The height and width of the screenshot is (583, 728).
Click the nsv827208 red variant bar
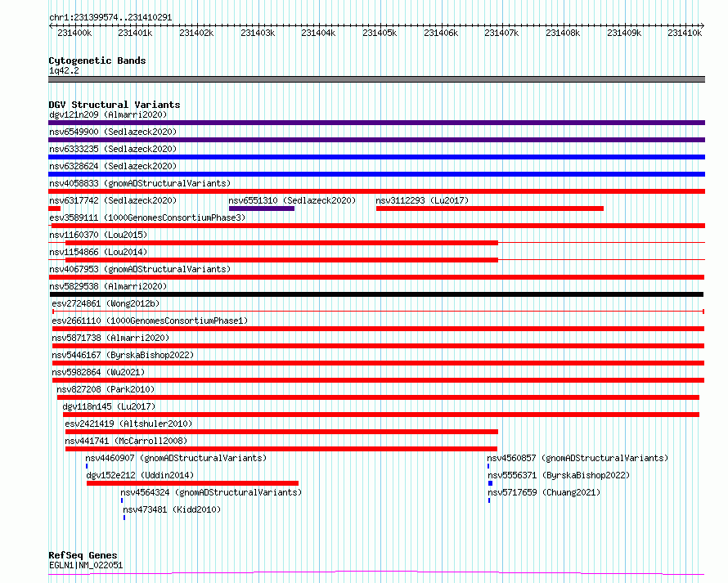[x=378, y=397]
